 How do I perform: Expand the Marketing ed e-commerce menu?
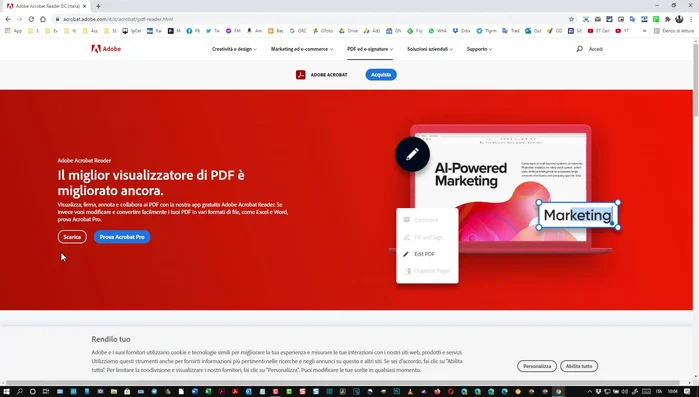(x=302, y=49)
